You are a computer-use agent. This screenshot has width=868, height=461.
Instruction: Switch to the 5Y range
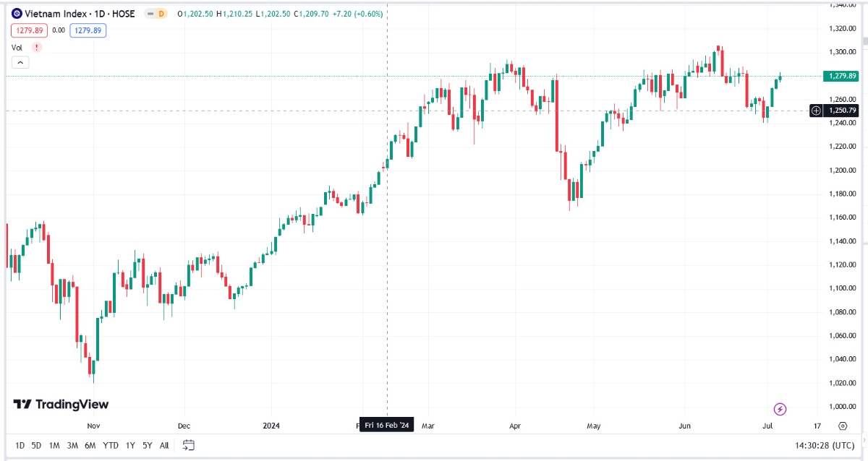pyautogui.click(x=146, y=445)
